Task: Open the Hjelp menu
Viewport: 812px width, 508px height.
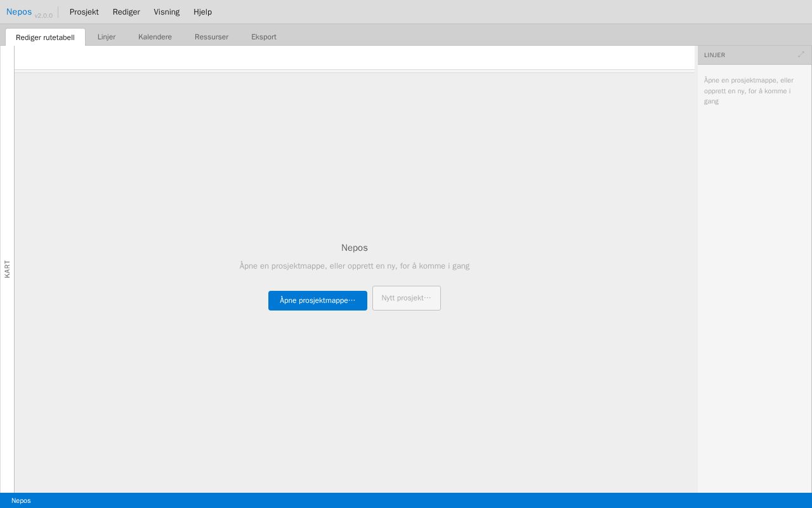Action: (x=203, y=12)
